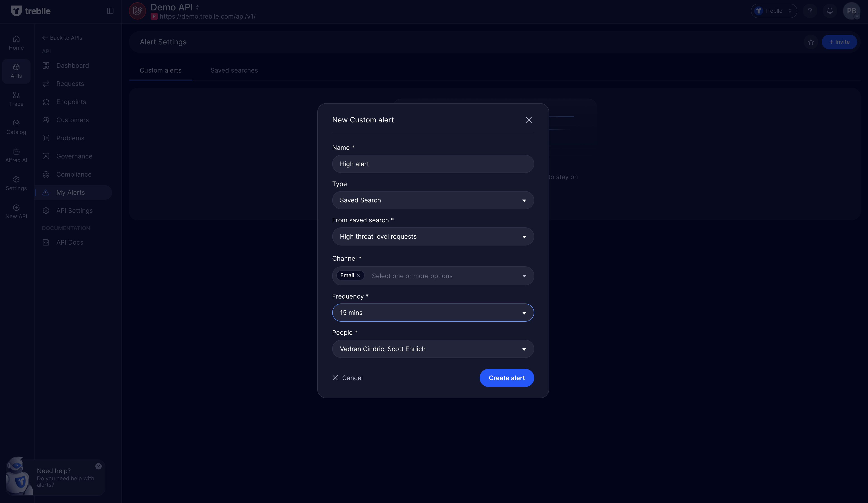The width and height of the screenshot is (868, 503).
Task: Open help via the question mark icon
Action: (810, 11)
